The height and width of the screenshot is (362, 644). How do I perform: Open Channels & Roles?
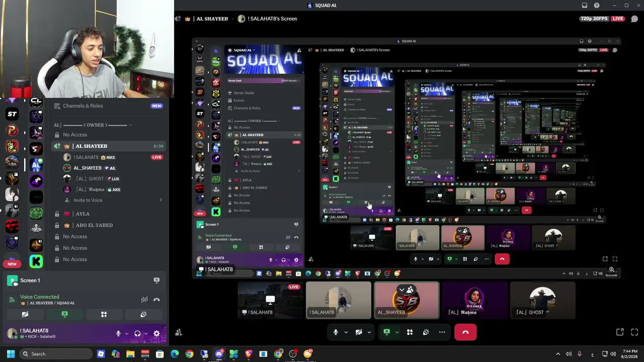pyautogui.click(x=109, y=106)
